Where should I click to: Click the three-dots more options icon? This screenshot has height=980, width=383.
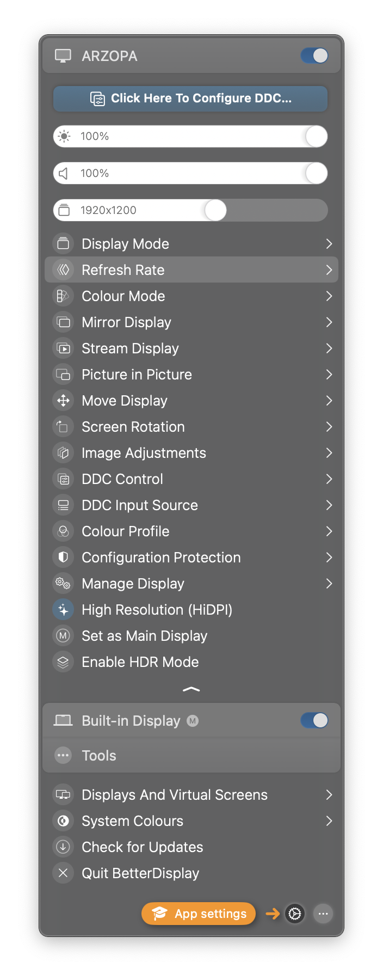pos(323,914)
